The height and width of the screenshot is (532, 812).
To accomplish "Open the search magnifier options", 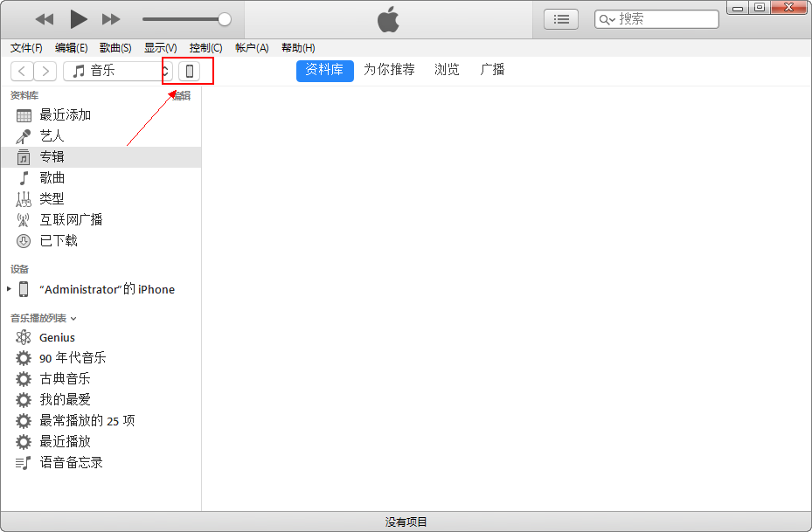I will point(607,20).
